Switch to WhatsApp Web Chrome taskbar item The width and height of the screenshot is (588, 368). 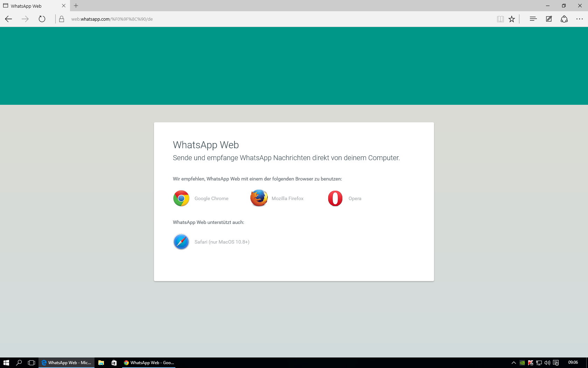[148, 363]
